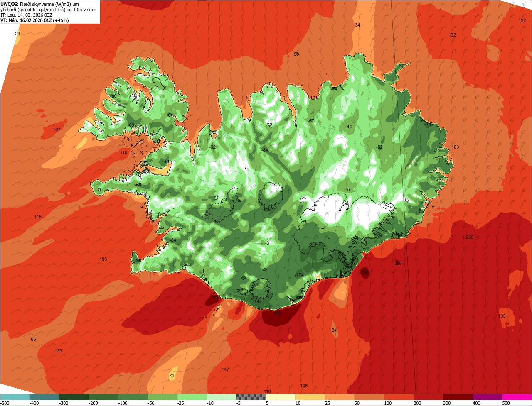The width and height of the screenshot is (532, 406).
Task: Click the '23' value in the top left
Action: tap(17, 34)
